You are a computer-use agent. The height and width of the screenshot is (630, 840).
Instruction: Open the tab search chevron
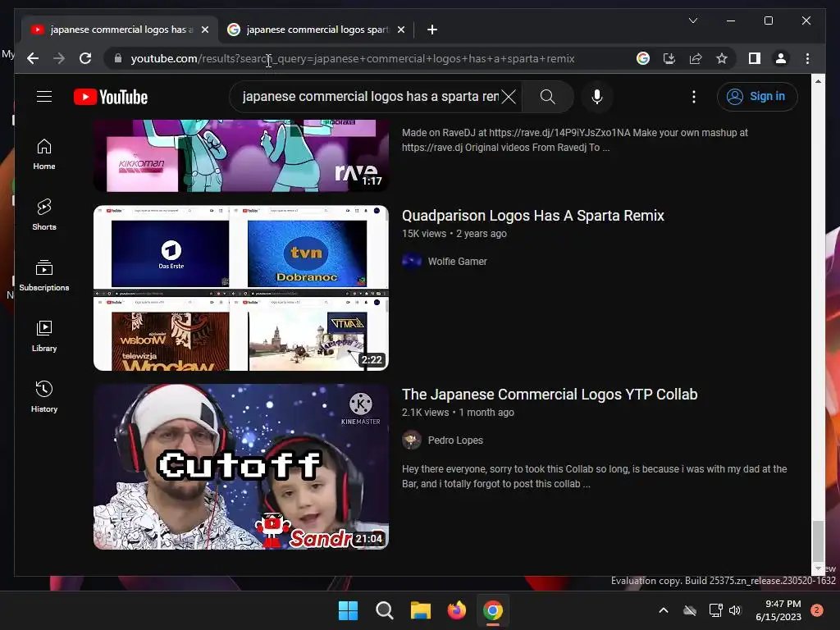(x=692, y=21)
